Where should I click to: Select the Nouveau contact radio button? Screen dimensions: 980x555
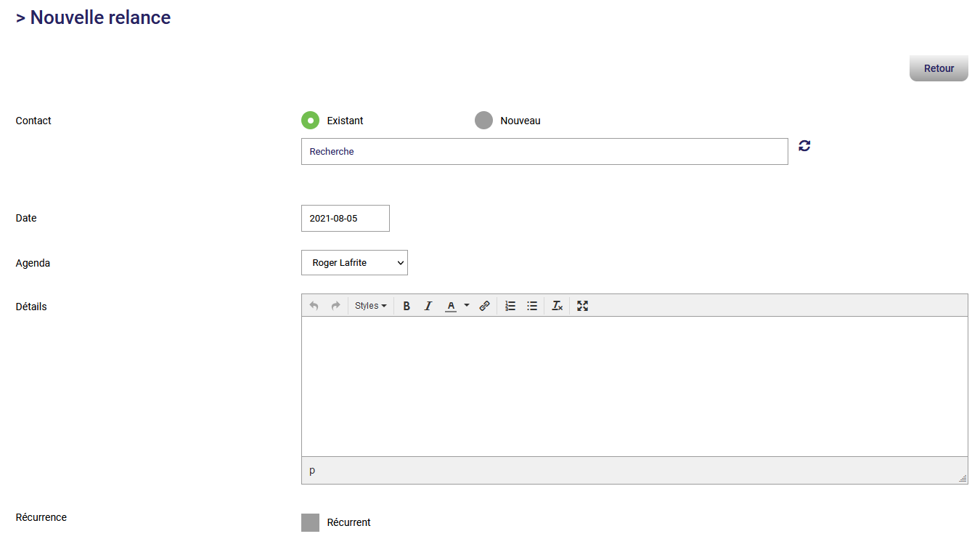pyautogui.click(x=483, y=121)
